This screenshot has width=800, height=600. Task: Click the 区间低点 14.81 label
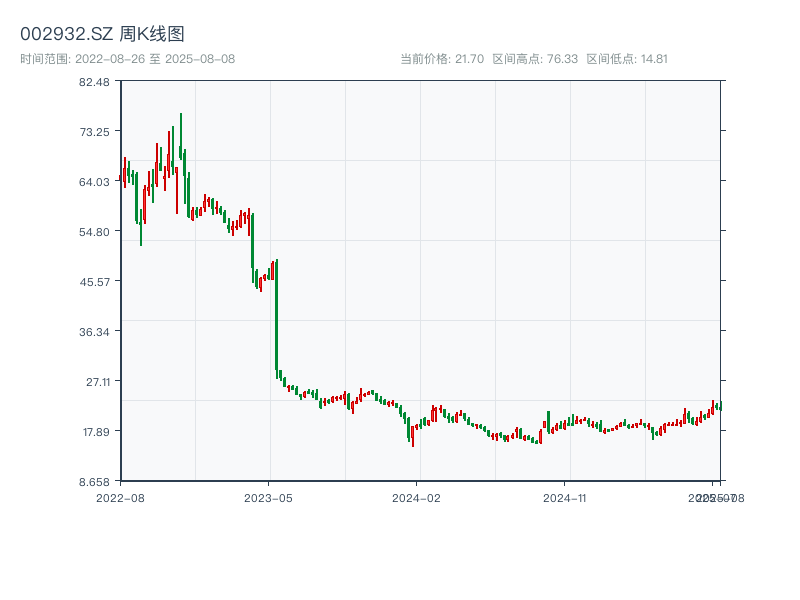tap(627, 59)
